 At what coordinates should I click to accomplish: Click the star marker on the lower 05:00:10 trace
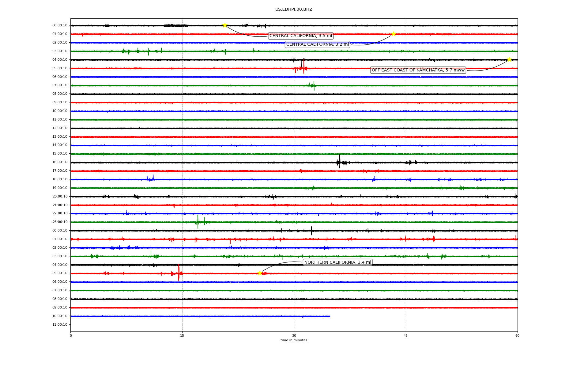pyautogui.click(x=260, y=273)
